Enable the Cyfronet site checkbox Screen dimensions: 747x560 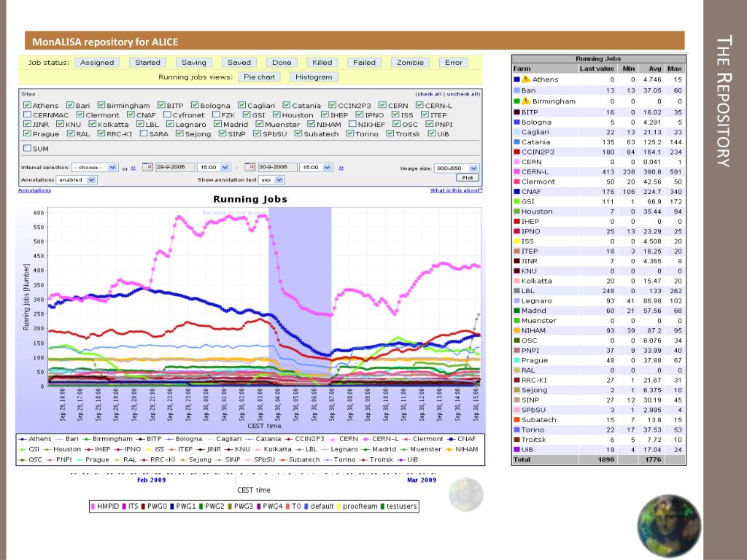click(167, 114)
